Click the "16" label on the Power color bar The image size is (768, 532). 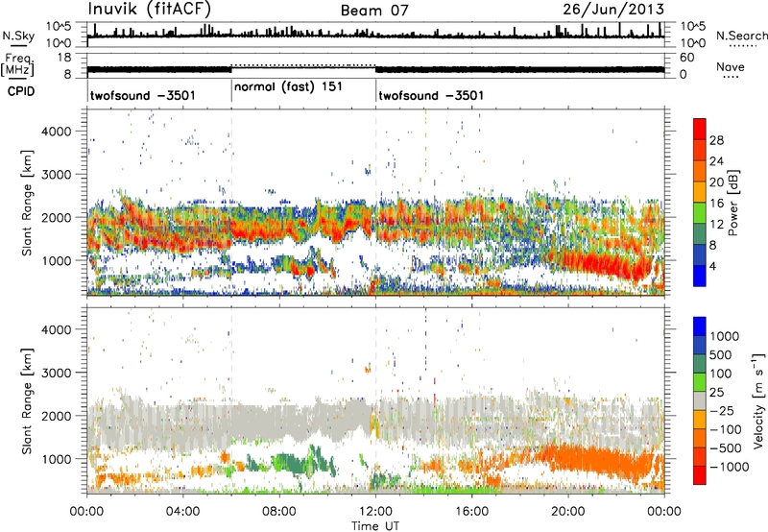click(x=716, y=204)
